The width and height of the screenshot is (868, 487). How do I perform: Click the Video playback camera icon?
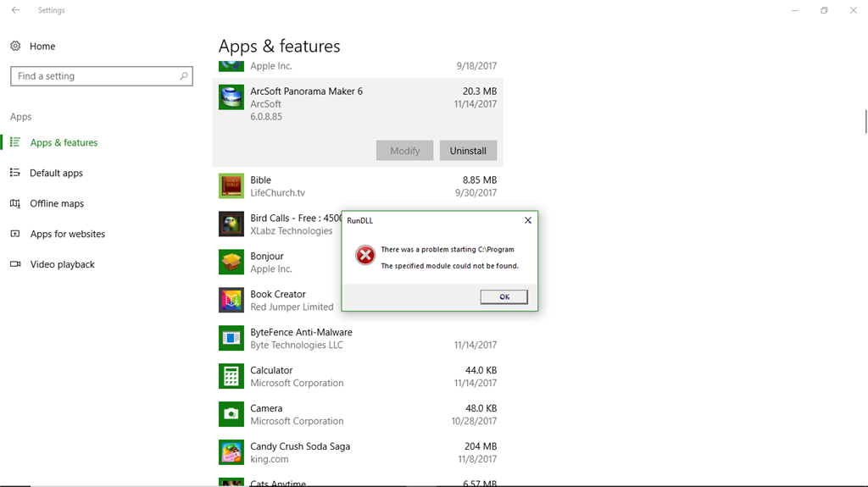[x=15, y=264]
